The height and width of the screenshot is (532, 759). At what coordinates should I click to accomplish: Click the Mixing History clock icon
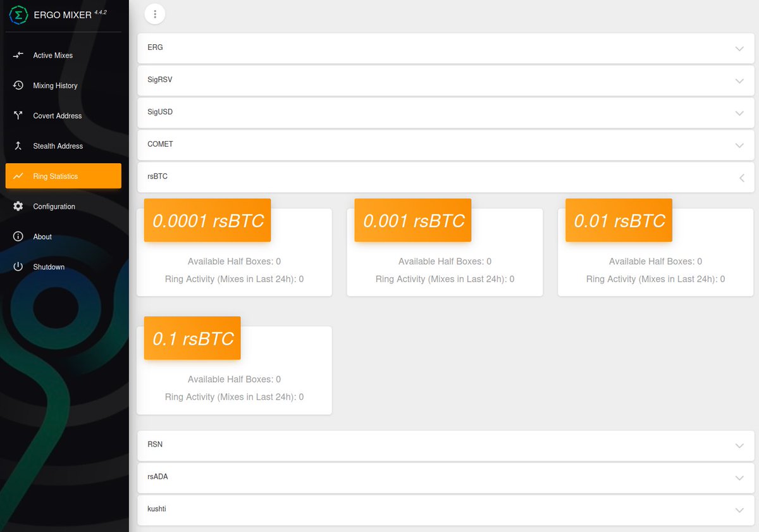pyautogui.click(x=18, y=85)
